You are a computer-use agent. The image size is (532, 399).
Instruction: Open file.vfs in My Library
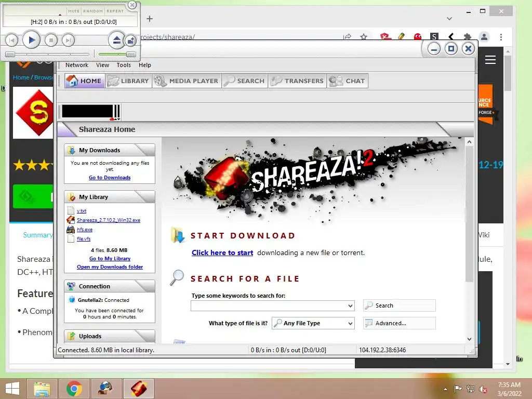pos(84,239)
